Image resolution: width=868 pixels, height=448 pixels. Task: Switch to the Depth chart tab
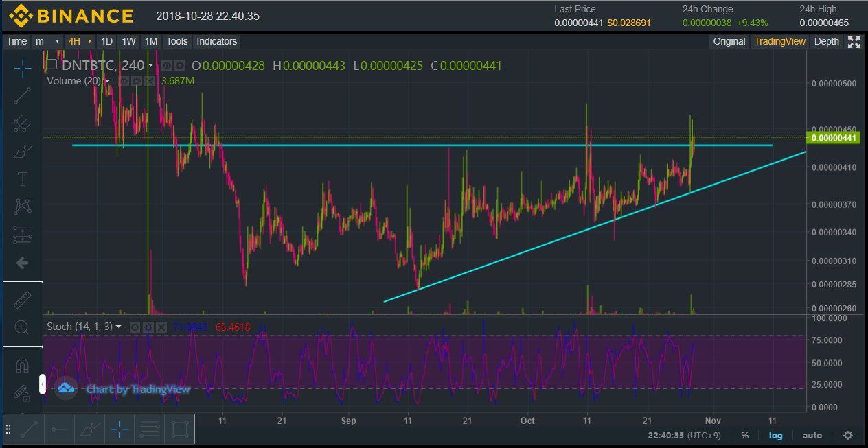coord(826,42)
